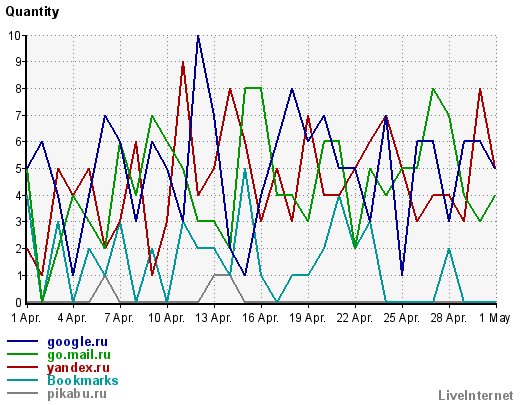This screenshot has height=405, width=520.
Task: Click the gray pikabu.ru legend line
Action: tap(22, 393)
